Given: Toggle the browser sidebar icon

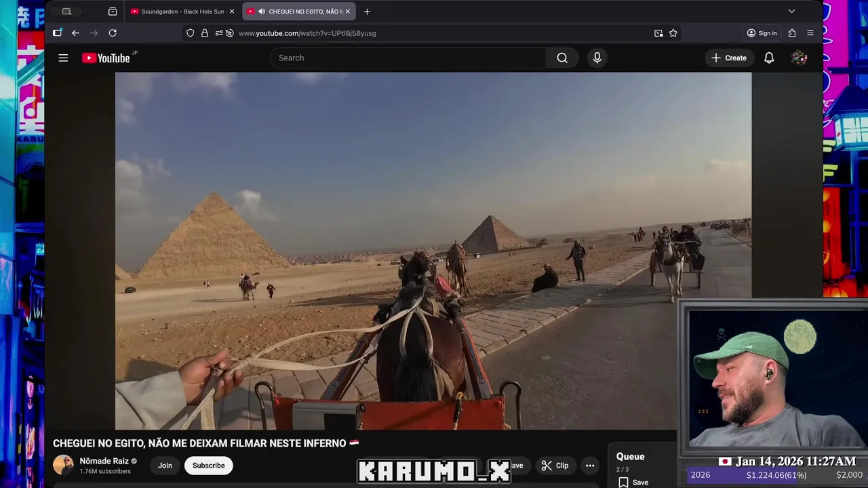Looking at the screenshot, I should pyautogui.click(x=58, y=33).
